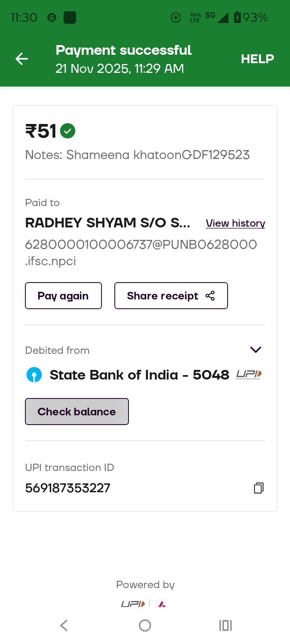
Task: Tap the UPI logo beside bank name
Action: pos(249,375)
